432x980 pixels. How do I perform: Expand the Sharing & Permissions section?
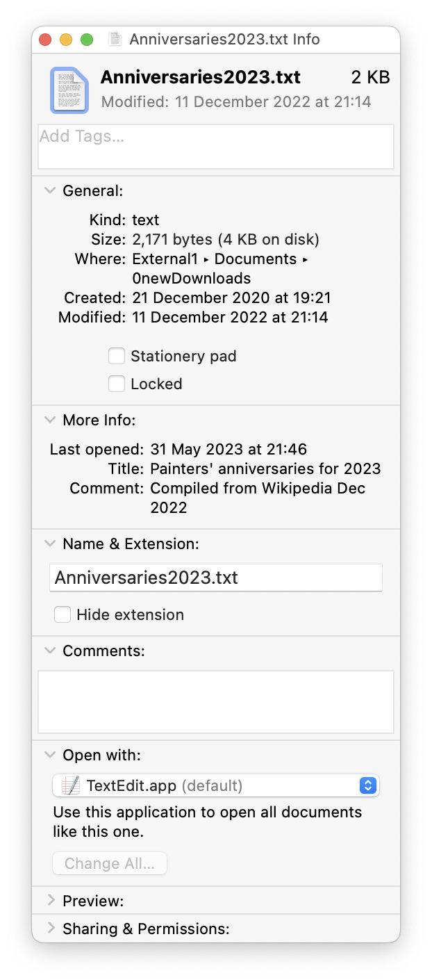point(50,929)
